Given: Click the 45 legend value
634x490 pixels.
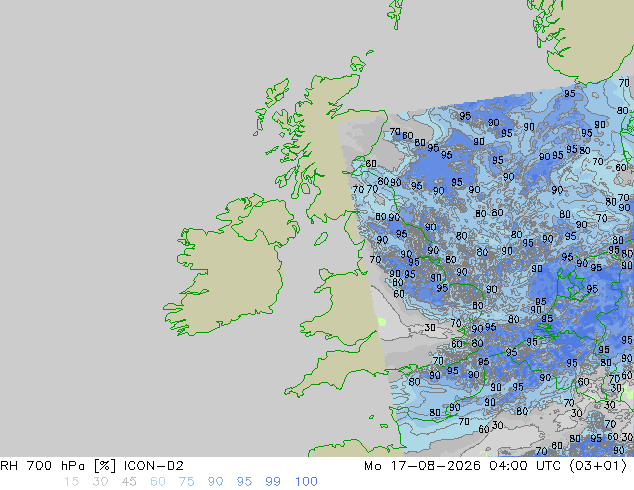Looking at the screenshot, I should click(129, 482).
